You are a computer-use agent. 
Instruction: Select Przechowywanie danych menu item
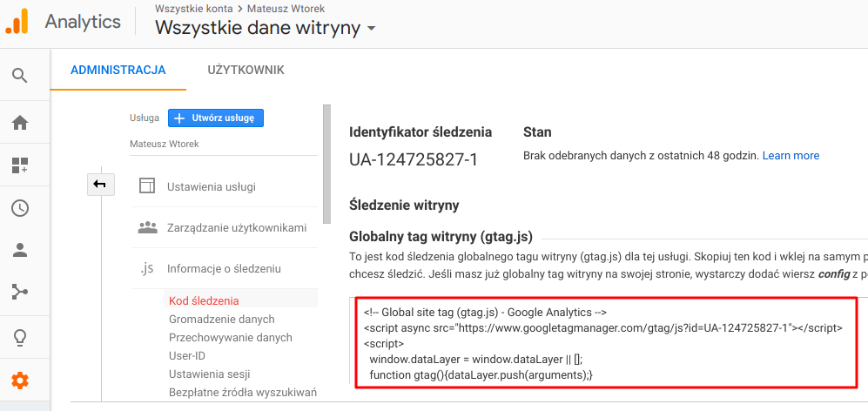coord(231,337)
